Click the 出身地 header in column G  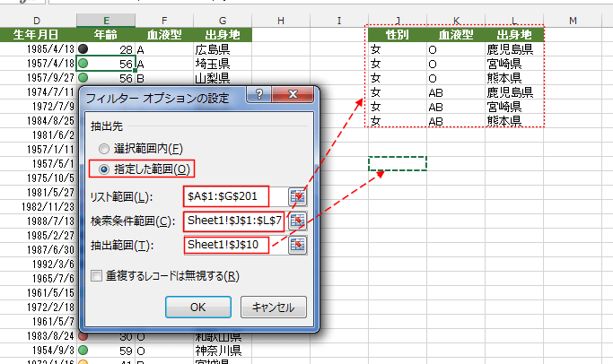point(223,35)
